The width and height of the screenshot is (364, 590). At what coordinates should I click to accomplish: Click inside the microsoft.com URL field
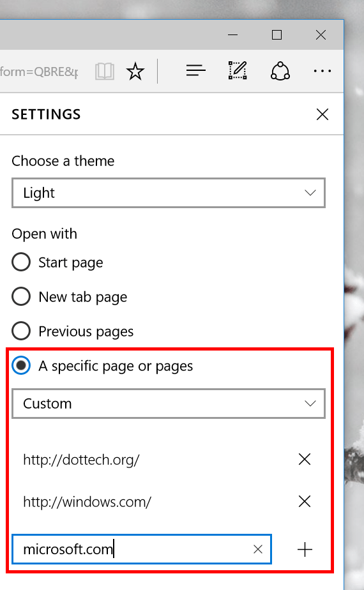pos(132,549)
